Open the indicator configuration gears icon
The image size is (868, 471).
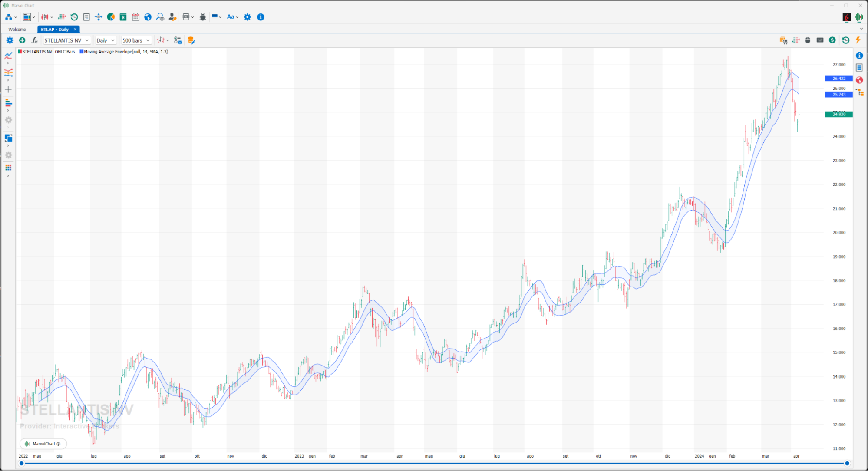[x=178, y=40]
